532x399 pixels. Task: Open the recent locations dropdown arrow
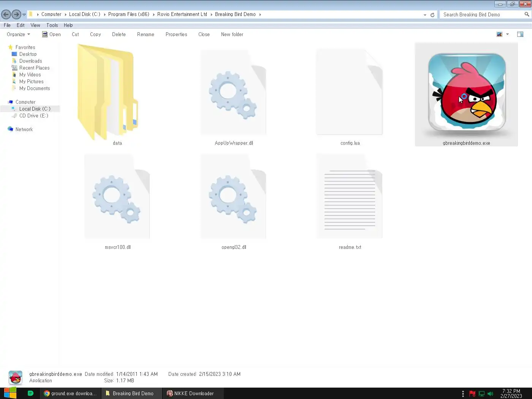pyautogui.click(x=24, y=15)
